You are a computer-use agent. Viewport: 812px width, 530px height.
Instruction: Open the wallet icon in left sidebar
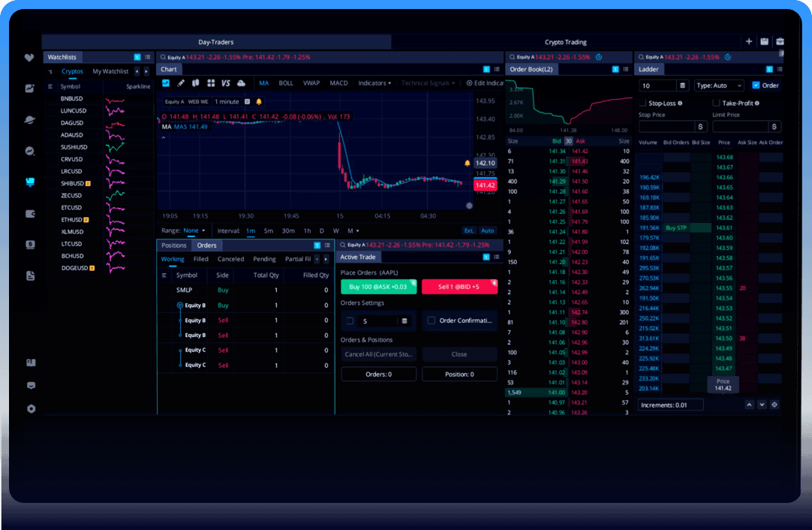[30, 213]
